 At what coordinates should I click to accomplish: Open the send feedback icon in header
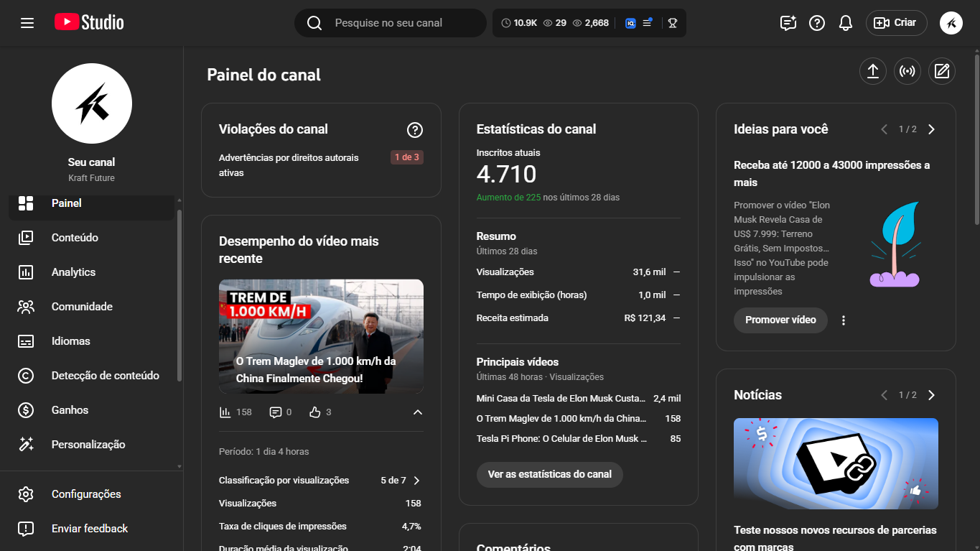pyautogui.click(x=788, y=23)
